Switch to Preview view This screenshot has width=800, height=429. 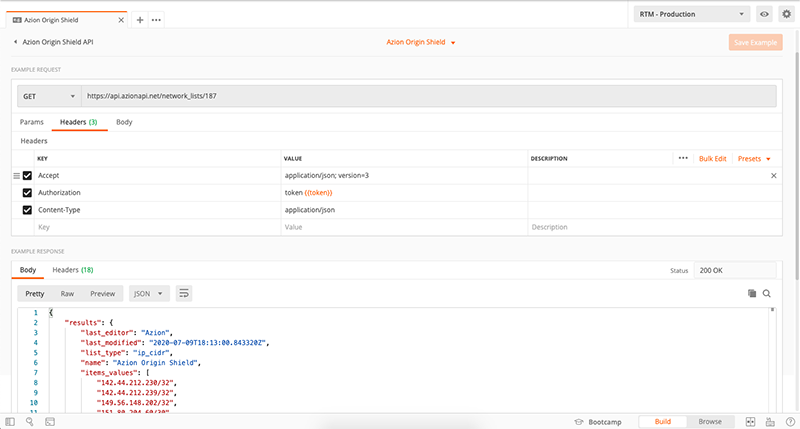(103, 294)
